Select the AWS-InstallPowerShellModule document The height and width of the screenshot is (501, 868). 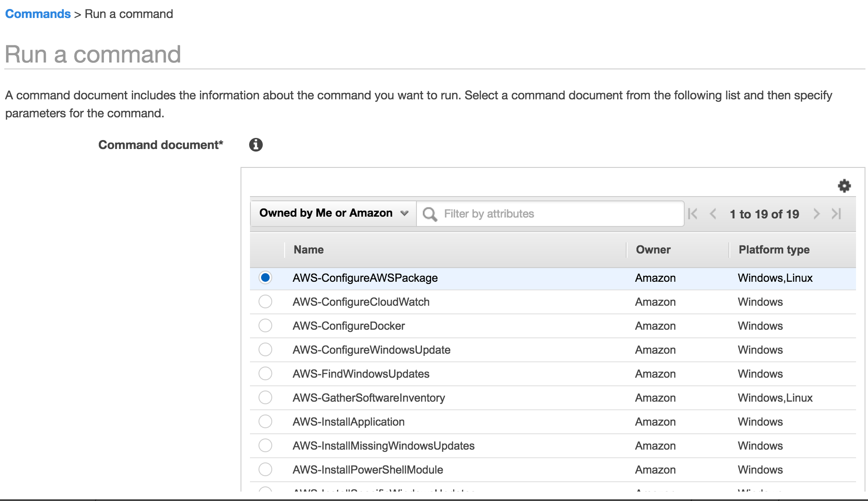(x=265, y=469)
